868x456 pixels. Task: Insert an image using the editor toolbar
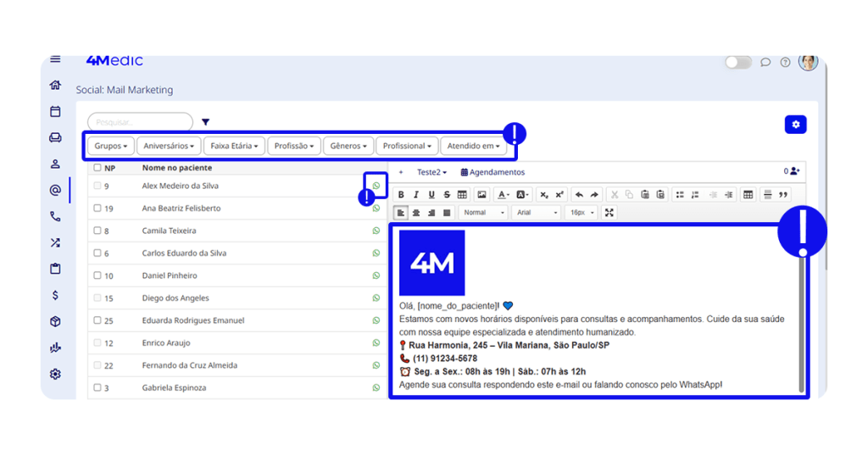coord(481,195)
